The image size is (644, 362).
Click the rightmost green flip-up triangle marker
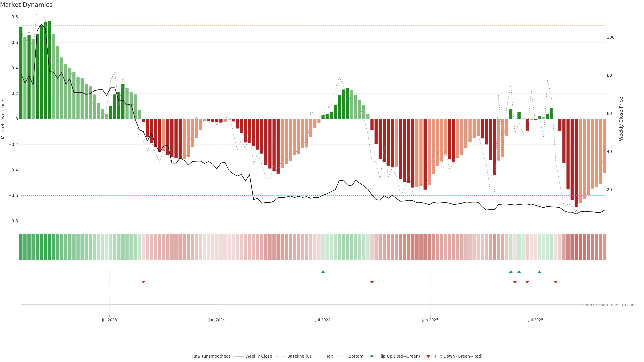(539, 272)
